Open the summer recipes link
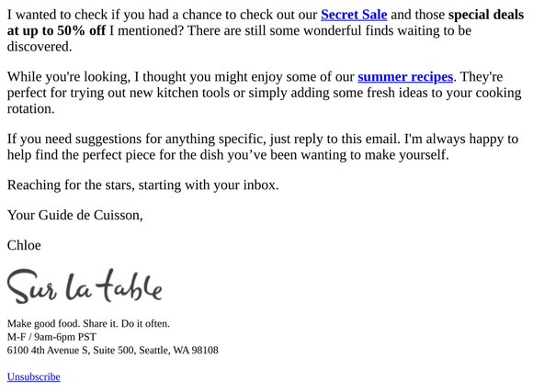Screen dimensions: 533x392 click(x=405, y=77)
